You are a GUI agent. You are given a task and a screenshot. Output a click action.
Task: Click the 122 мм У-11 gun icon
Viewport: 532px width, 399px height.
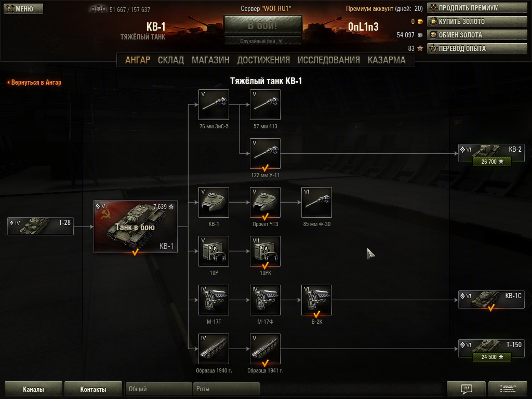[265, 153]
